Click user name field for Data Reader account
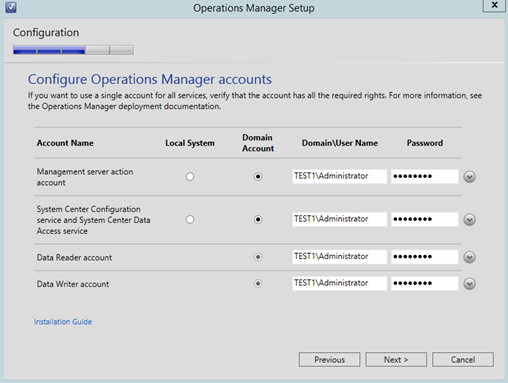The width and height of the screenshot is (508, 383). (339, 257)
